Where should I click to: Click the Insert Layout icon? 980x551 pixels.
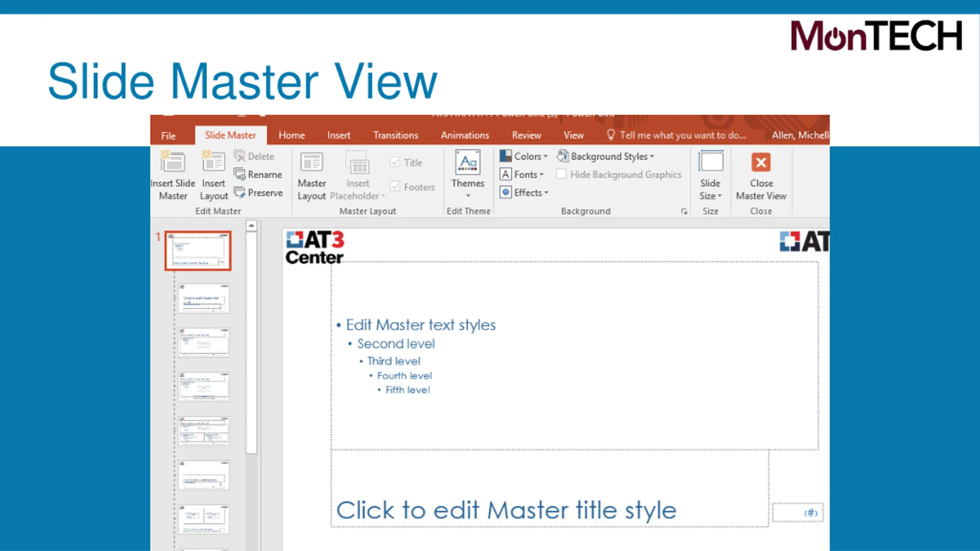[213, 161]
